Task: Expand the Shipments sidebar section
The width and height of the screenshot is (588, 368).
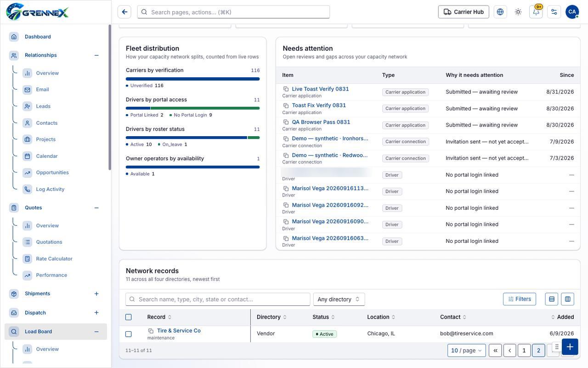Action: (96, 293)
